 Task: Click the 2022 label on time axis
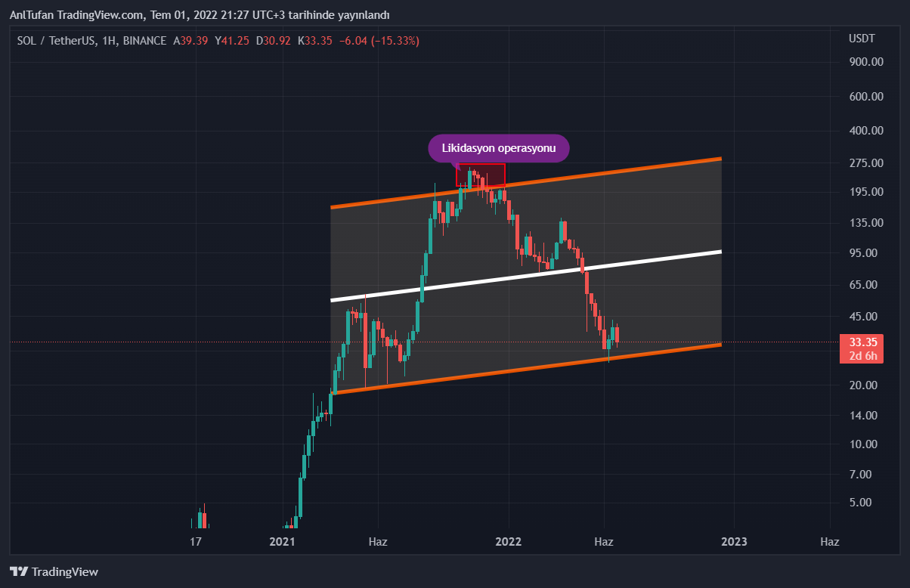point(508,541)
